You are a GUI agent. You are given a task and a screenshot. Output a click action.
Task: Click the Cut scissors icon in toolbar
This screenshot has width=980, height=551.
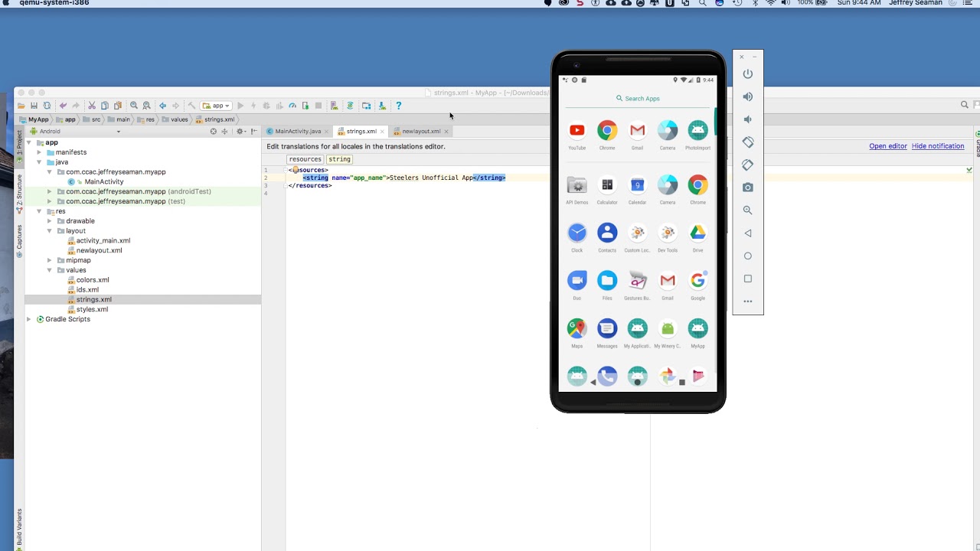point(92,106)
